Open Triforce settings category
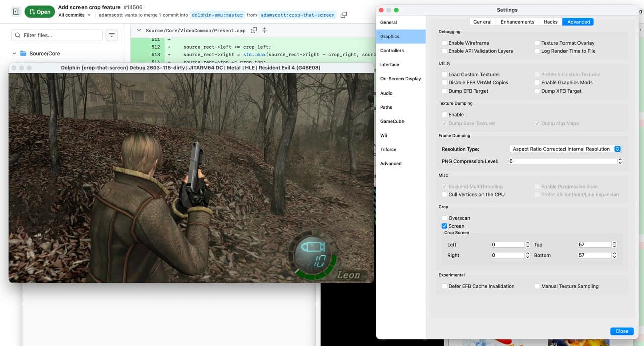Viewport: 644px width, 346px height. coord(400,149)
